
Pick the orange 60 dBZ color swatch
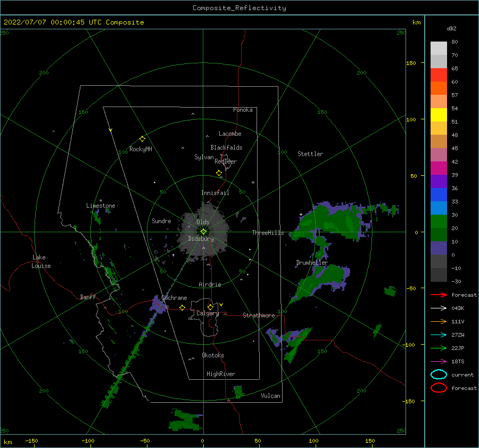pyautogui.click(x=439, y=88)
